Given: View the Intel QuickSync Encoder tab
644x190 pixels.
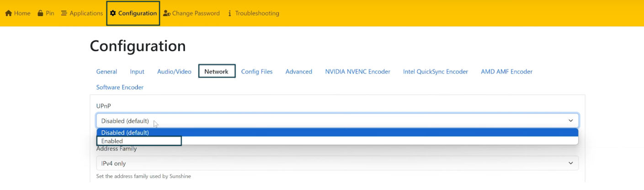Looking at the screenshot, I should (436, 72).
